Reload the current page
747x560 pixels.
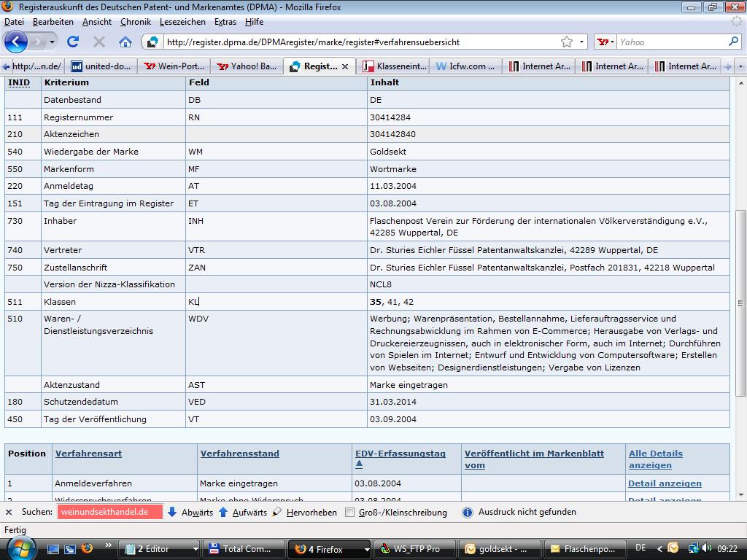tap(72, 42)
